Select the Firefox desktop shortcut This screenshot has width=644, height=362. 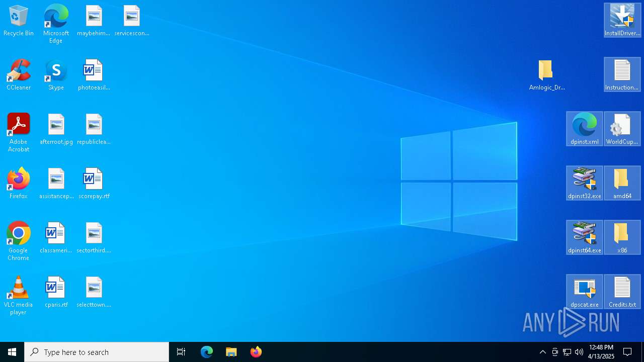click(x=19, y=184)
